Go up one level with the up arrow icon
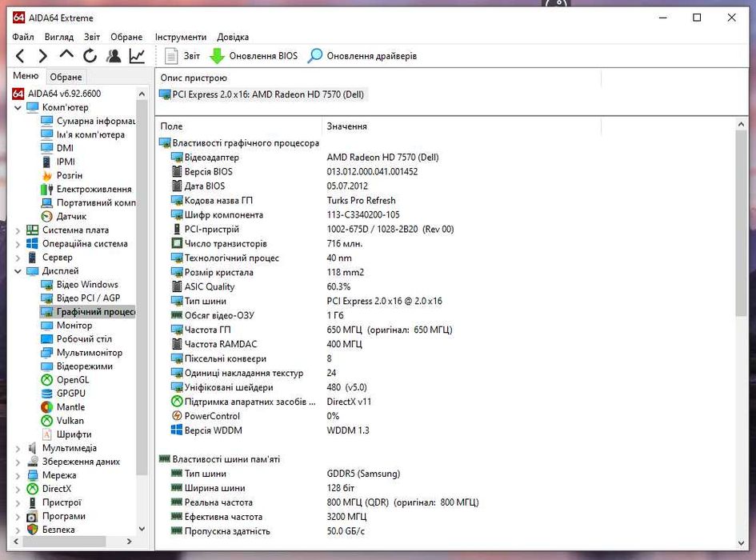This screenshot has height=560, width=756. [66, 55]
